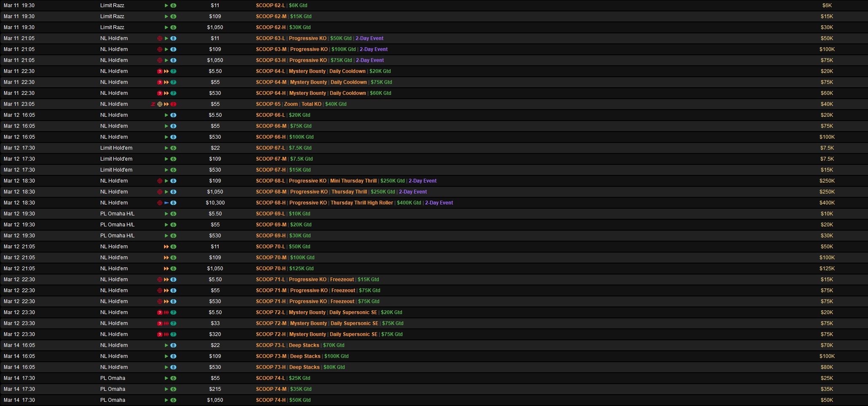Click the green 6-max badge on SCOOP 62-L

point(173,5)
